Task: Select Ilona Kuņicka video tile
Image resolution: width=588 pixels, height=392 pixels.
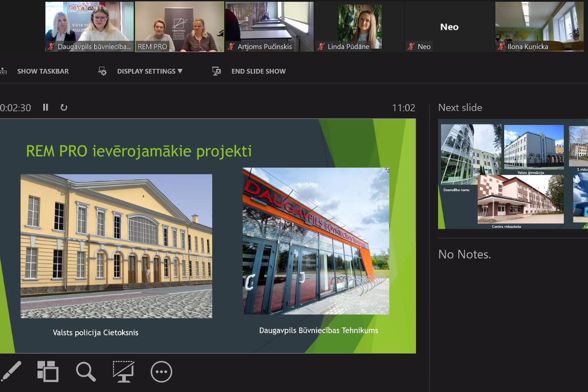Action: coord(539,27)
